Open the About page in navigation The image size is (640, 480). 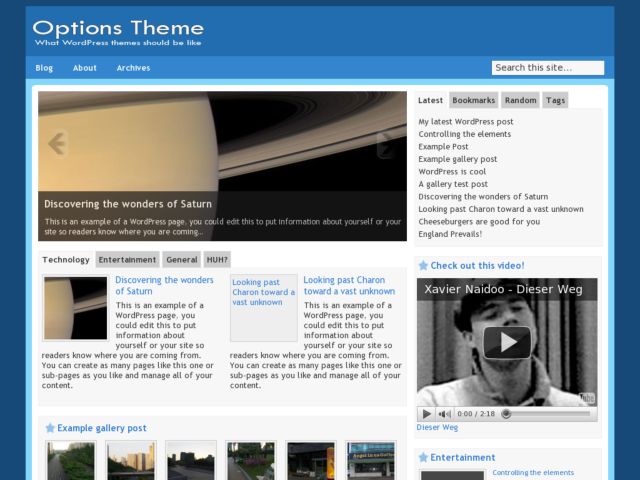point(84,68)
